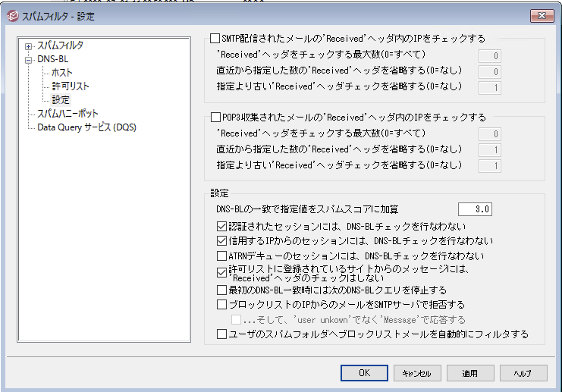562x392 pixels.
Task: Click POP3 直近から skip count field
Action: pyautogui.click(x=490, y=150)
